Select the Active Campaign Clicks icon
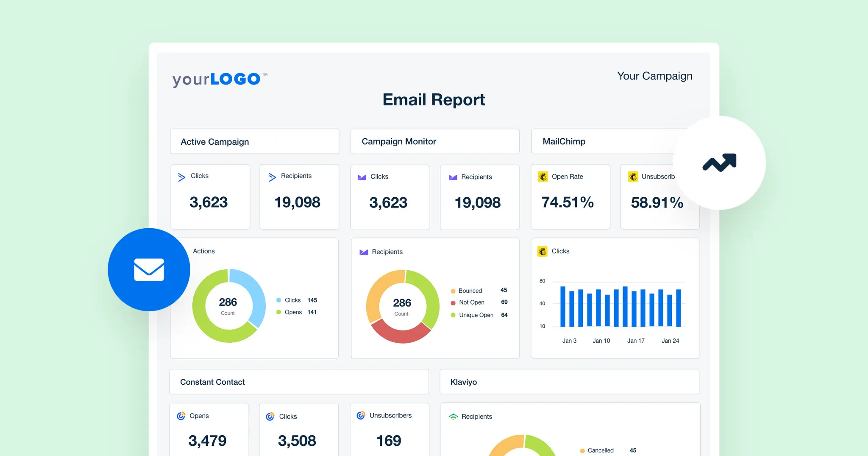Screen dimensions: 868x456 (x=182, y=177)
